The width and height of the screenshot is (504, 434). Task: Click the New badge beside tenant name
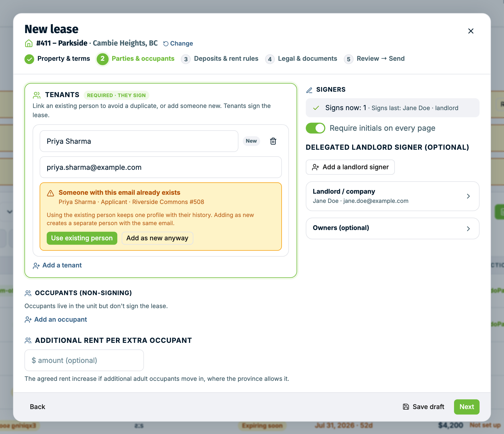tap(251, 141)
